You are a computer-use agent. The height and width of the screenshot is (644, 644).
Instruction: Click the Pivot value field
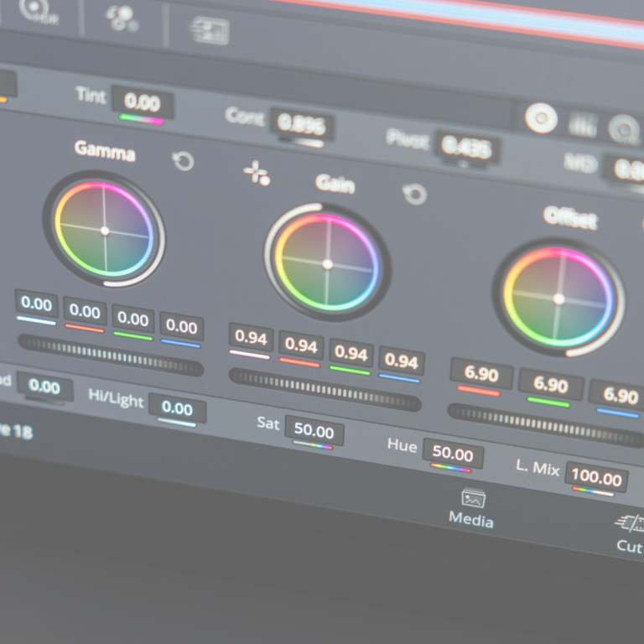(x=467, y=148)
